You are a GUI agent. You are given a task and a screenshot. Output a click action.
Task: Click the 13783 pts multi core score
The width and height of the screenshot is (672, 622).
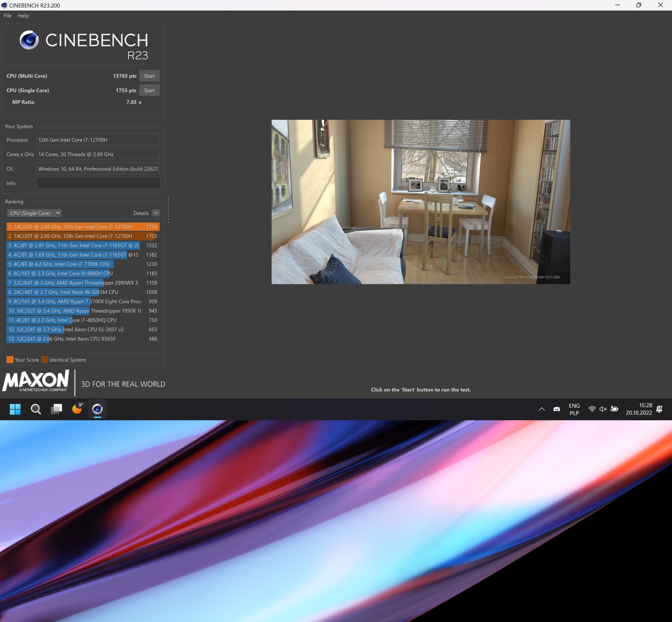(x=124, y=76)
